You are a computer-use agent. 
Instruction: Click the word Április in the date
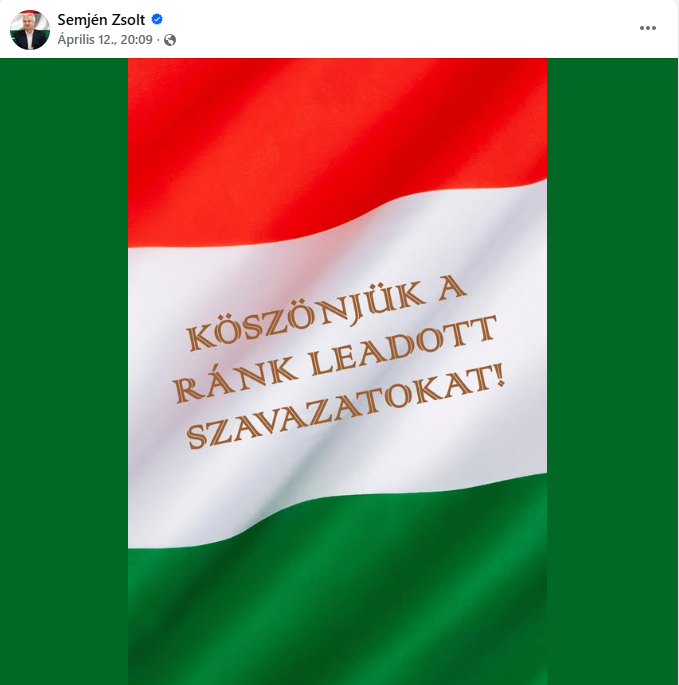point(76,40)
